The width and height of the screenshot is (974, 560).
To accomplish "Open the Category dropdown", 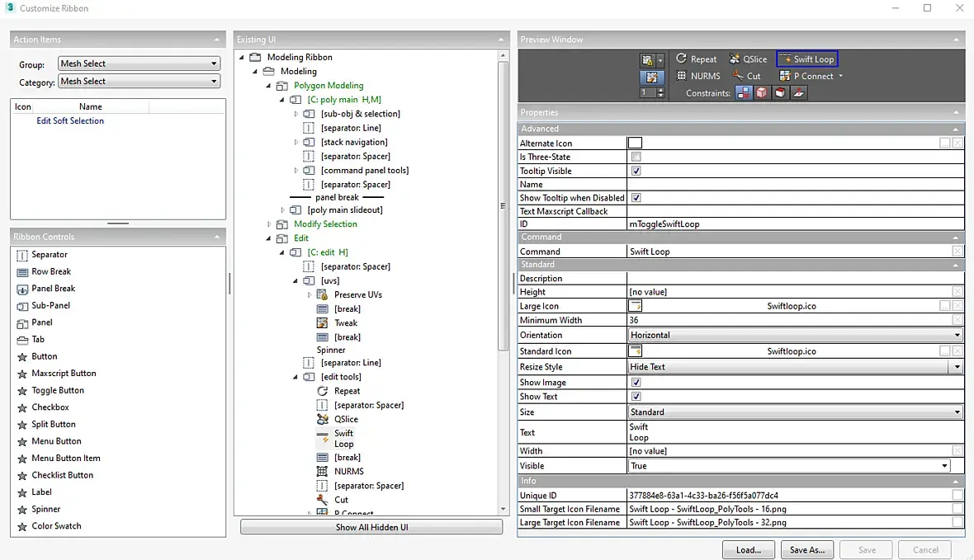I will tap(139, 82).
